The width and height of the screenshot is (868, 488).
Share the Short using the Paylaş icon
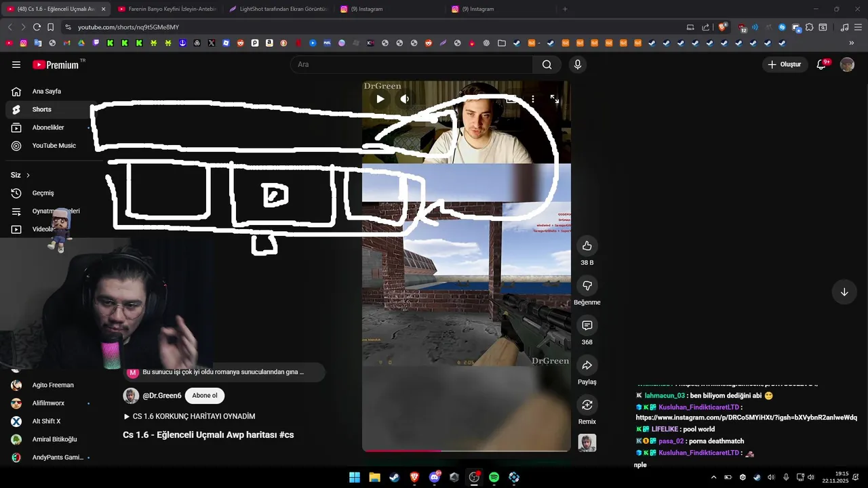coord(587,365)
